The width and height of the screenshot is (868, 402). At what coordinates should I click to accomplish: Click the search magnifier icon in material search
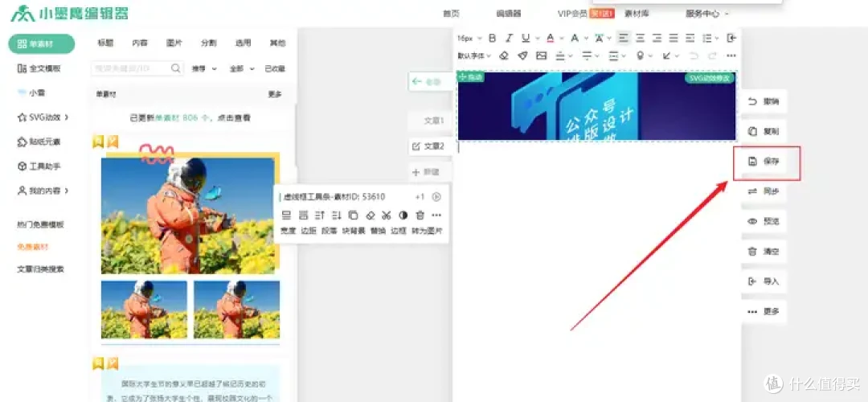coord(175,68)
